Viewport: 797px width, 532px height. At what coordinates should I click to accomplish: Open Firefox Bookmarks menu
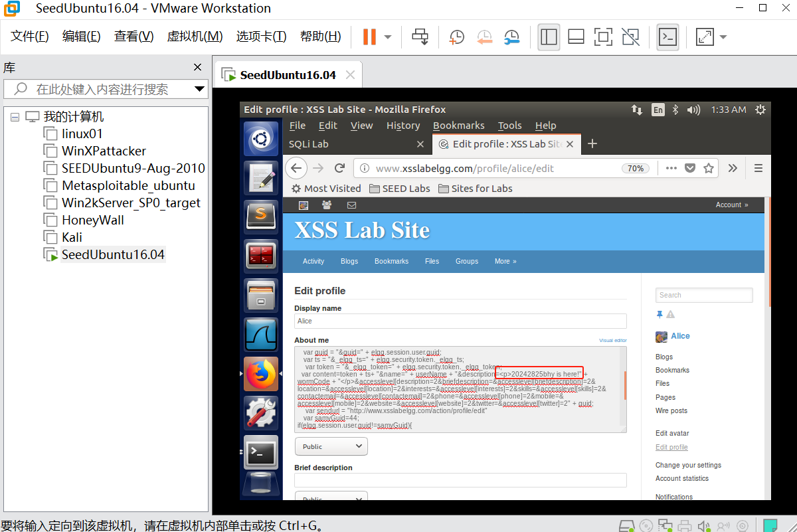tap(459, 126)
